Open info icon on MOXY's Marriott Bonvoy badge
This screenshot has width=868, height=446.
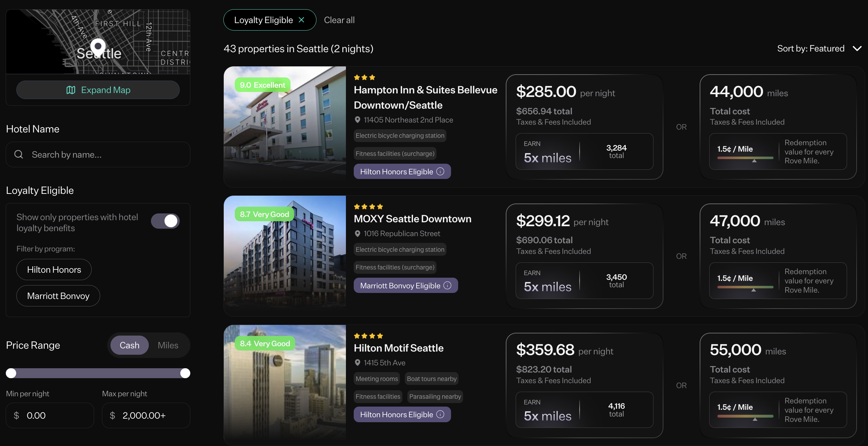tap(447, 285)
